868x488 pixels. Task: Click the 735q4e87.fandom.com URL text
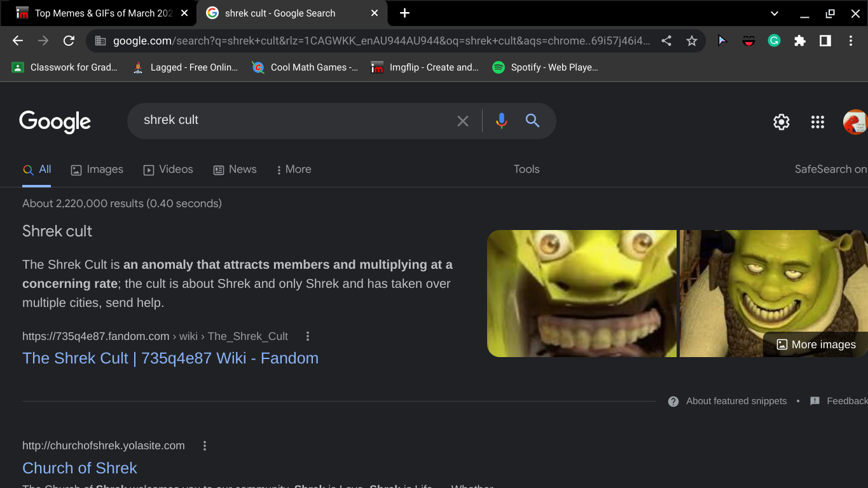click(x=95, y=336)
